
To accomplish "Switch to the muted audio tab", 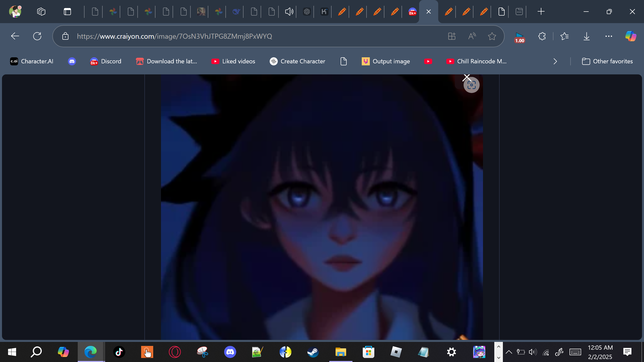I will 289,12.
